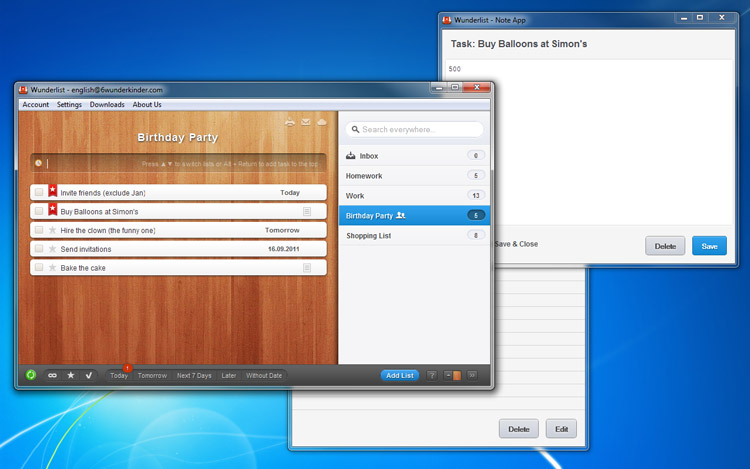Click the search magnifier icon
Screen dimensions: 750x469
[x=355, y=129]
